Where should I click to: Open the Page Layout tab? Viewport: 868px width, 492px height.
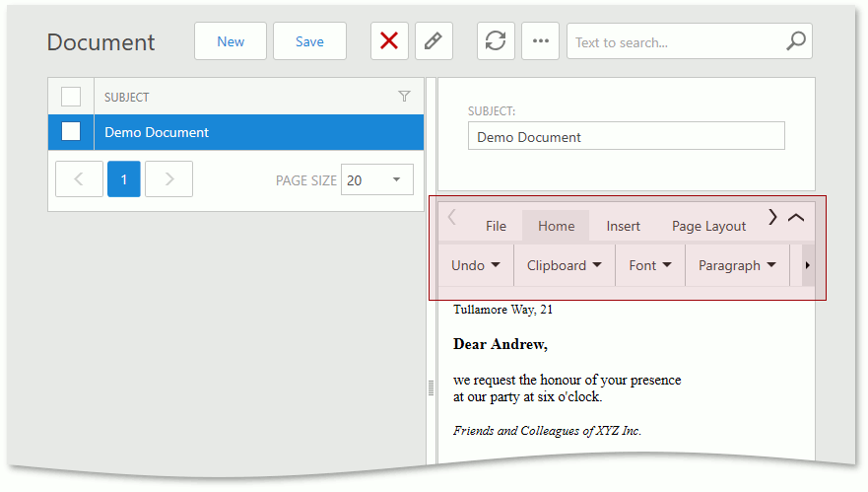708,226
